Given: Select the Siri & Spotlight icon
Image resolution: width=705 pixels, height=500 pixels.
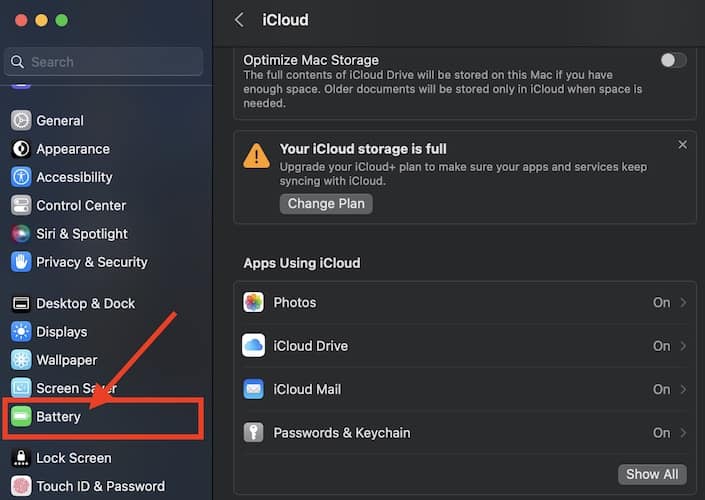Looking at the screenshot, I should (x=21, y=234).
